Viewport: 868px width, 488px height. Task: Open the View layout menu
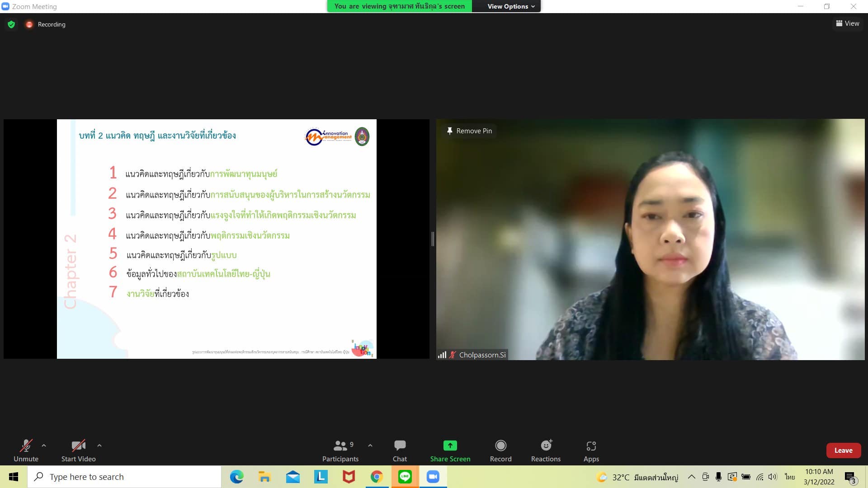click(847, 23)
